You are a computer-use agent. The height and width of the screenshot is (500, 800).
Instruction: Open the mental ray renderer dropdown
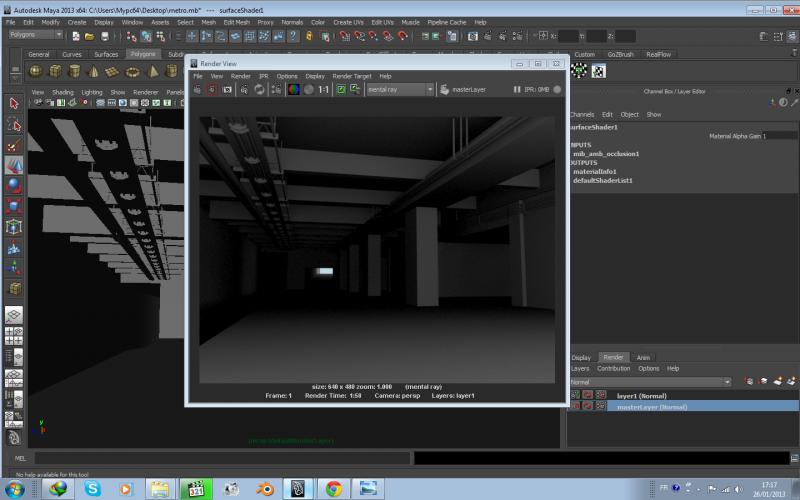point(400,89)
